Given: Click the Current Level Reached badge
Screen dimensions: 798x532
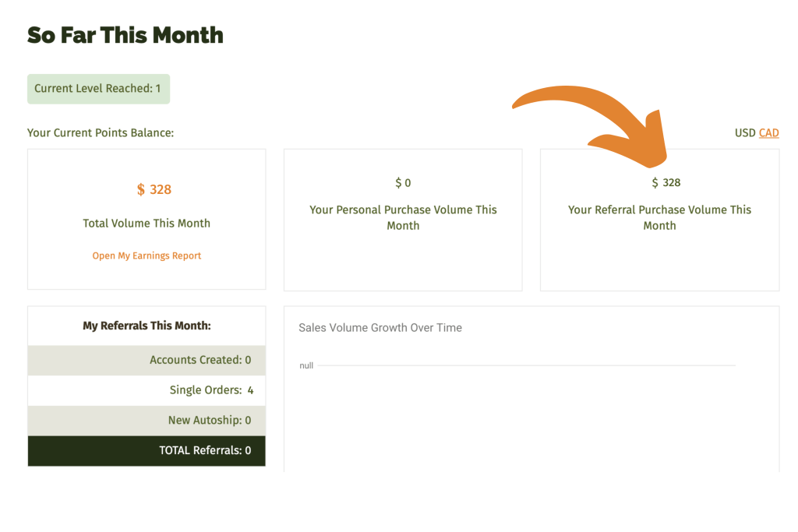Looking at the screenshot, I should click(98, 89).
